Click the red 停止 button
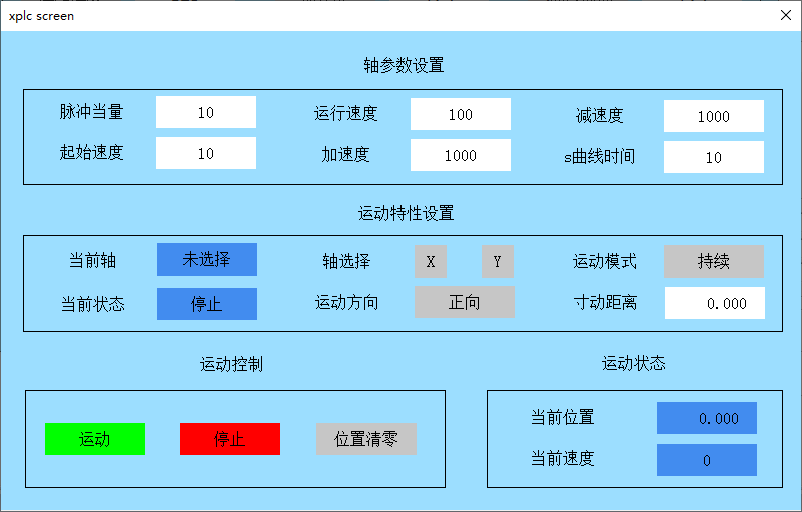This screenshot has height=512, width=802. point(230,439)
